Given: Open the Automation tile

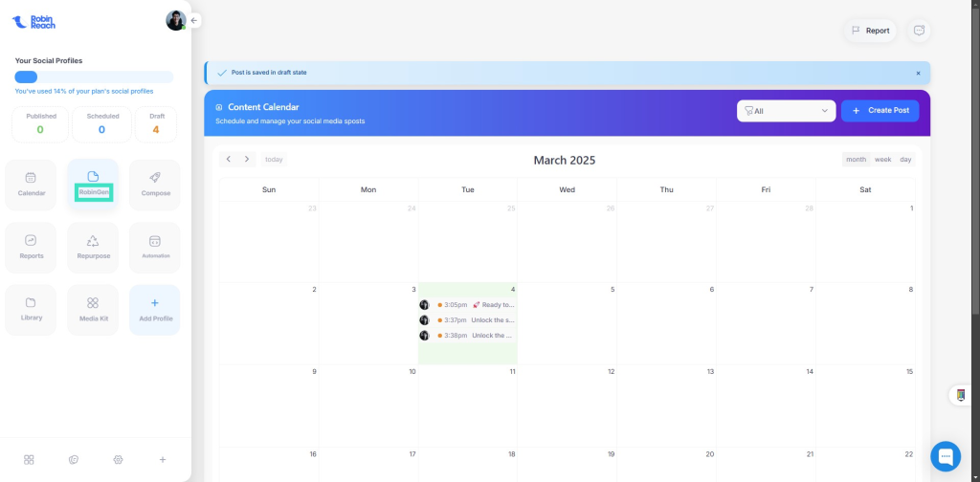Looking at the screenshot, I should coord(155,248).
